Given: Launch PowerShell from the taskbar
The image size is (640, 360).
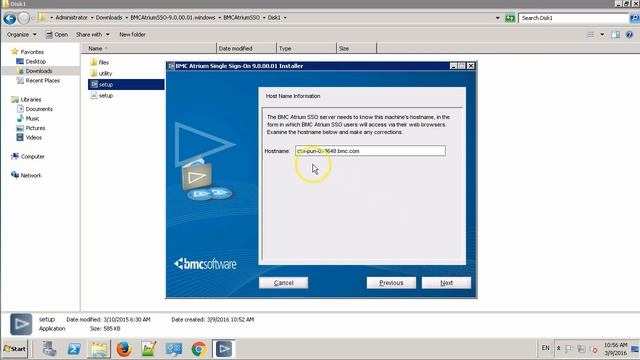Looking at the screenshot, I should coord(74,349).
